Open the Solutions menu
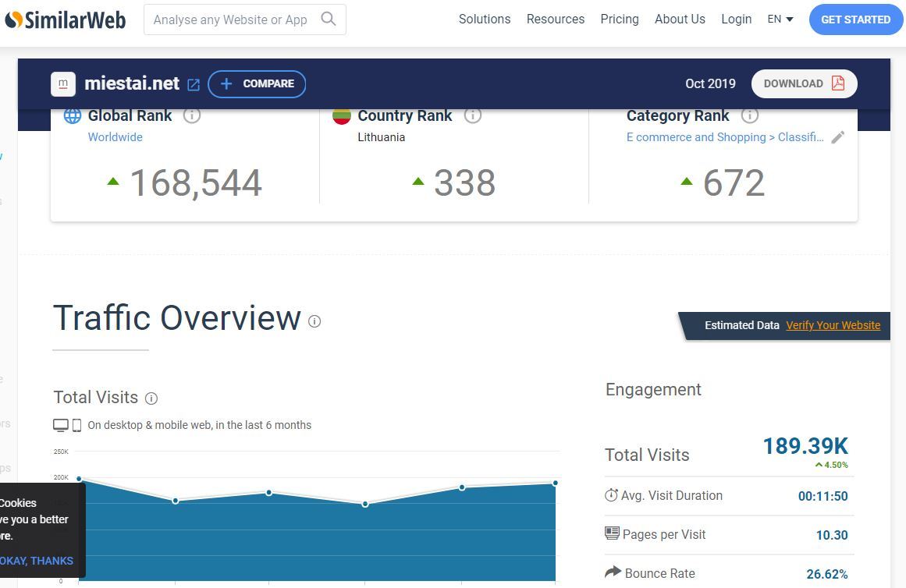The height and width of the screenshot is (588, 906). coord(484,19)
